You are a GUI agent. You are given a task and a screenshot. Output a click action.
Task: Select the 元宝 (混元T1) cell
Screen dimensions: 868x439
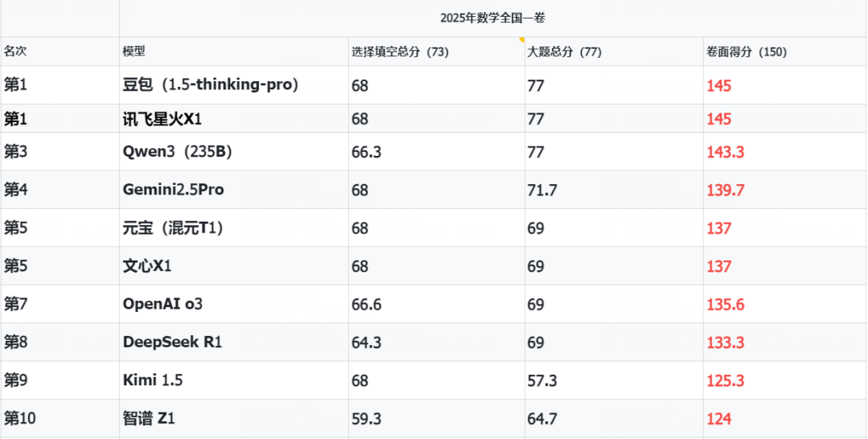tap(234, 228)
